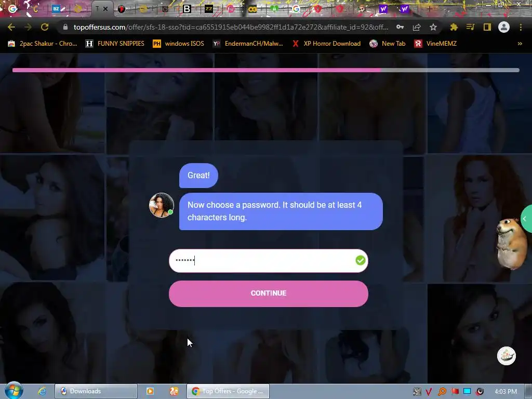Go back to the previous page
The image size is (532, 399).
click(x=11, y=27)
